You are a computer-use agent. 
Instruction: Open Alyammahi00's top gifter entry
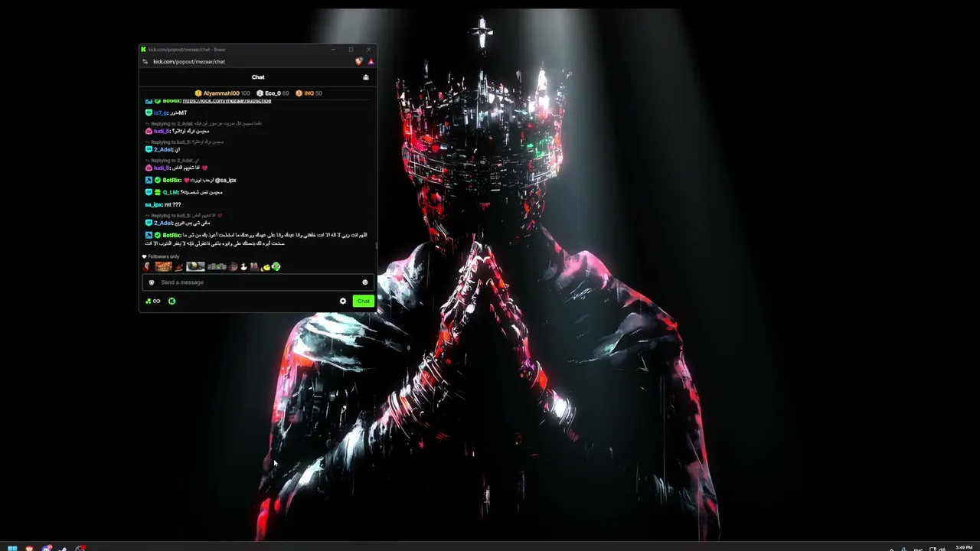(x=222, y=93)
